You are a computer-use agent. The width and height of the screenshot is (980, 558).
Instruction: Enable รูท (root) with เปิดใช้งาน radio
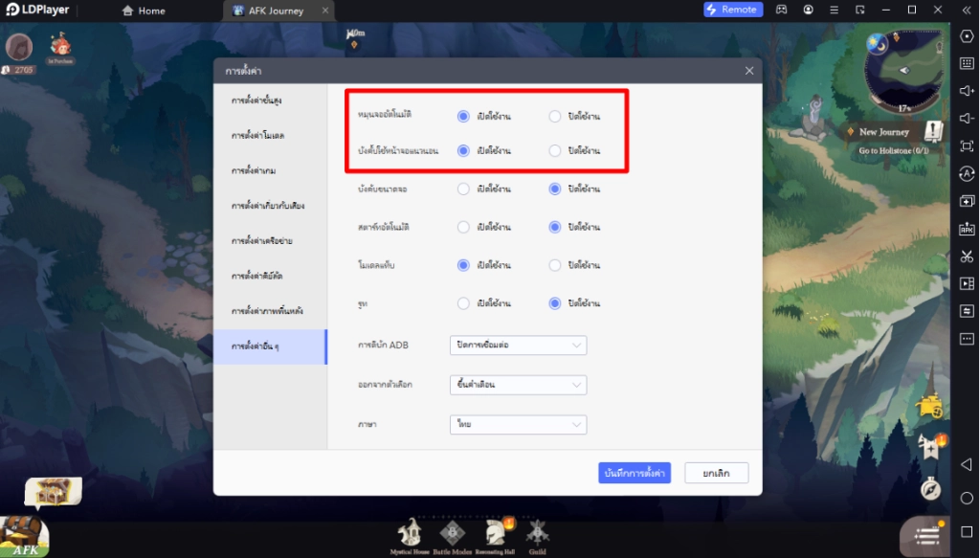463,303
